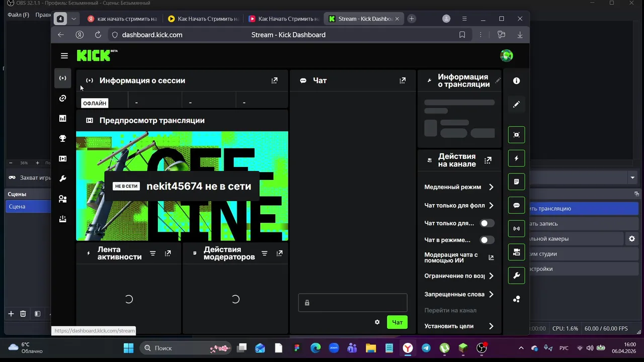Open the bottom download-tray icon in left sidebar

coord(62,219)
